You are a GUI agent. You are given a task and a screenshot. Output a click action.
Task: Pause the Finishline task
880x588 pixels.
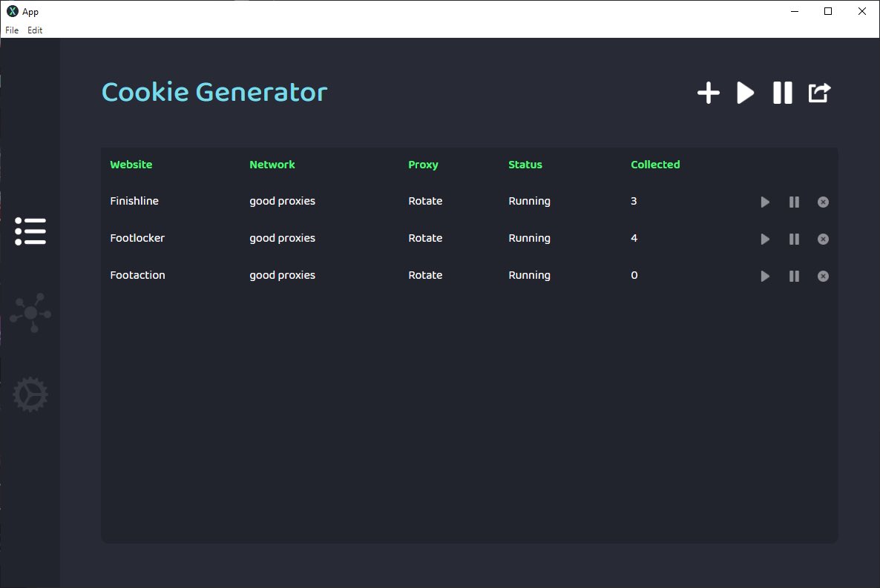pos(794,202)
